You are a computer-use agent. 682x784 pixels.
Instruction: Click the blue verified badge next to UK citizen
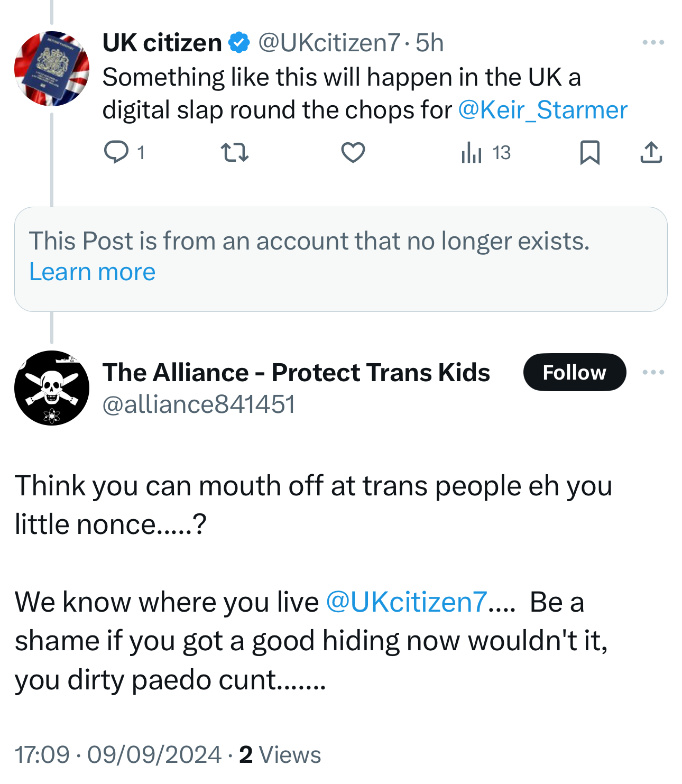[239, 43]
